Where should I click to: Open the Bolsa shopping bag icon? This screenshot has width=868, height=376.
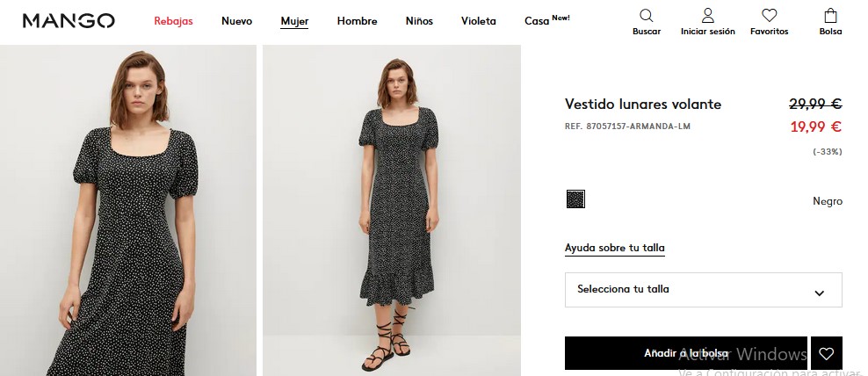coord(830,16)
